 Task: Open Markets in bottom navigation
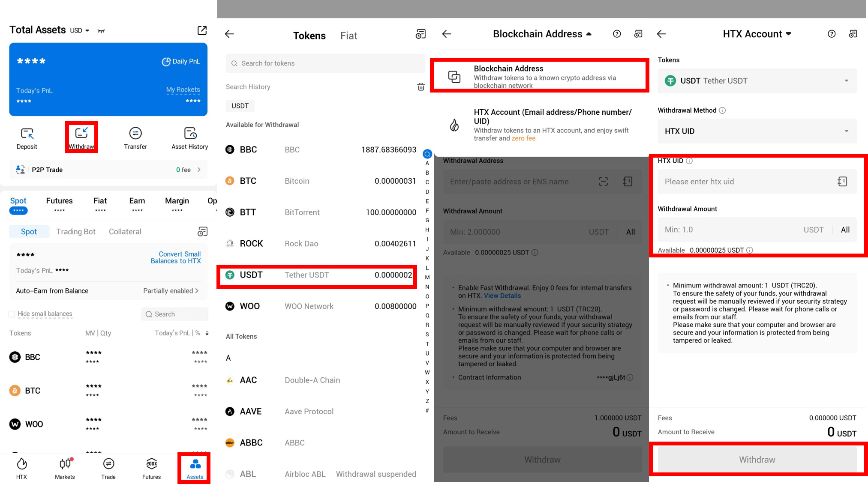click(65, 468)
